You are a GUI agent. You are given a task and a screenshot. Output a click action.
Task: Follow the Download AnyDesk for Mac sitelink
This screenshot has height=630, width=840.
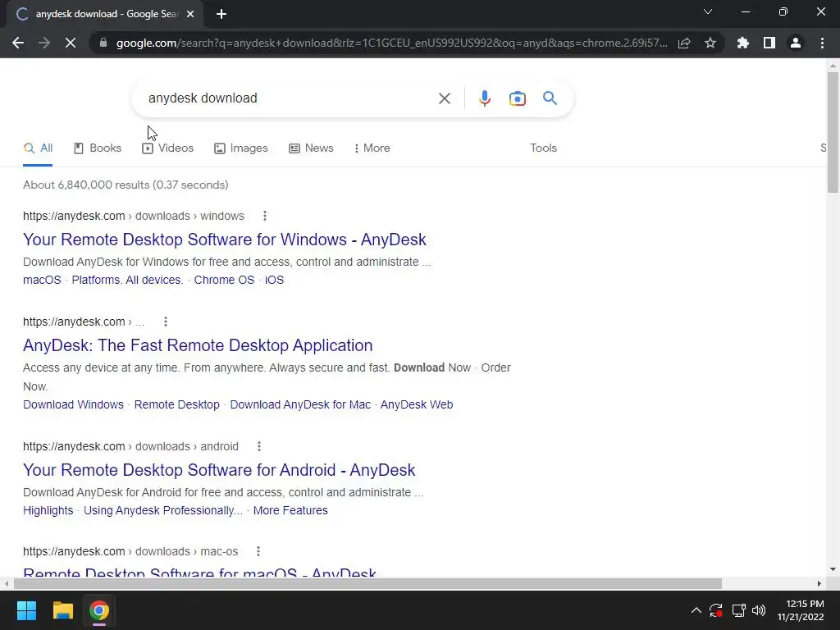point(300,404)
